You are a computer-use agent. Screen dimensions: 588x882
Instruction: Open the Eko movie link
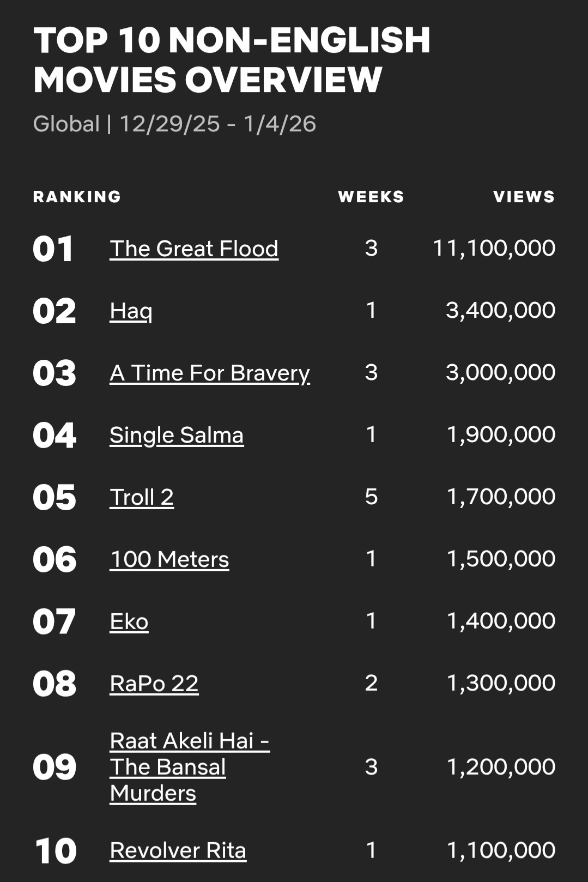[x=129, y=621]
